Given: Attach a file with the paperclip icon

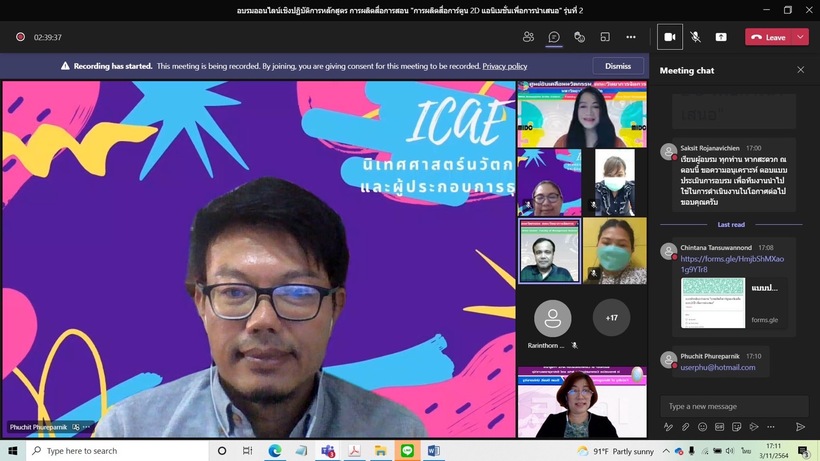Looking at the screenshot, I should click(x=686, y=427).
